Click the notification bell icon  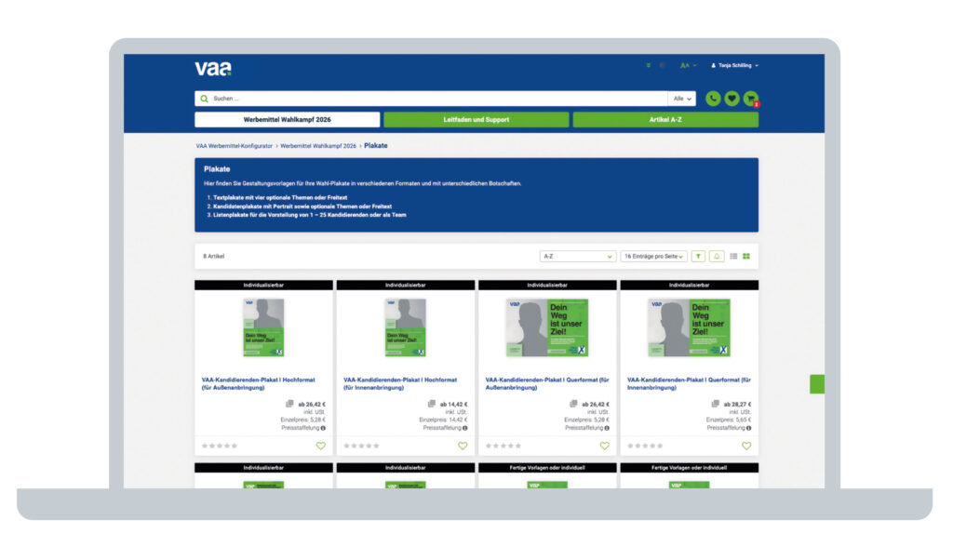[x=717, y=256]
